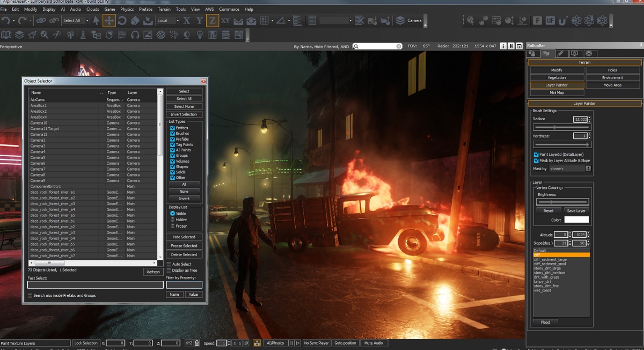Image resolution: width=644 pixels, height=350 pixels.
Task: Toggle the Tag Points checkbox
Action: coord(173,144)
